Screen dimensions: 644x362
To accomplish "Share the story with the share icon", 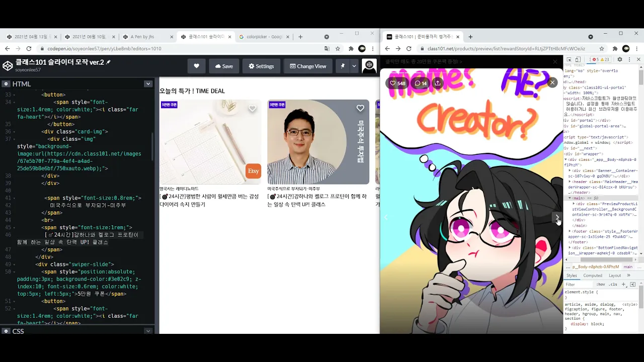I will pyautogui.click(x=438, y=83).
